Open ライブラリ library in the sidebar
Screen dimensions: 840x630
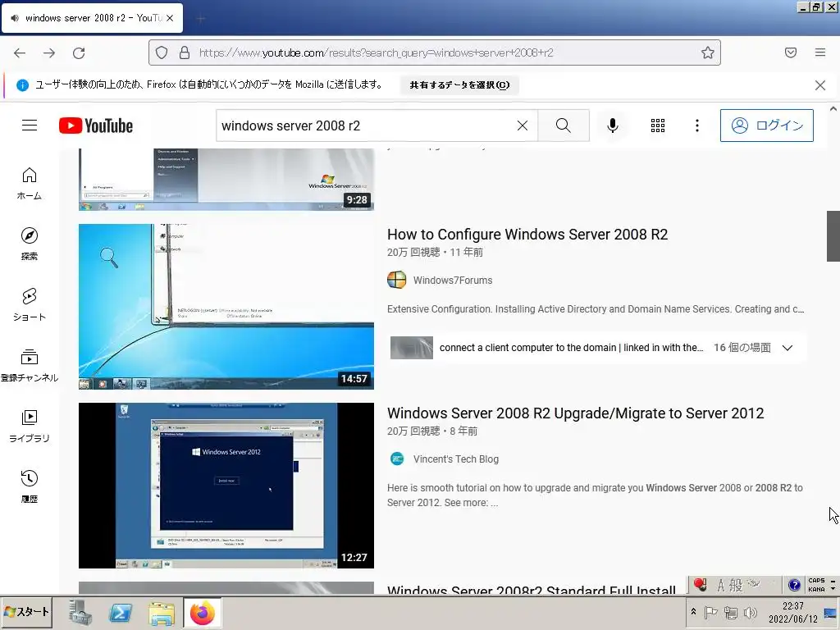pos(30,426)
